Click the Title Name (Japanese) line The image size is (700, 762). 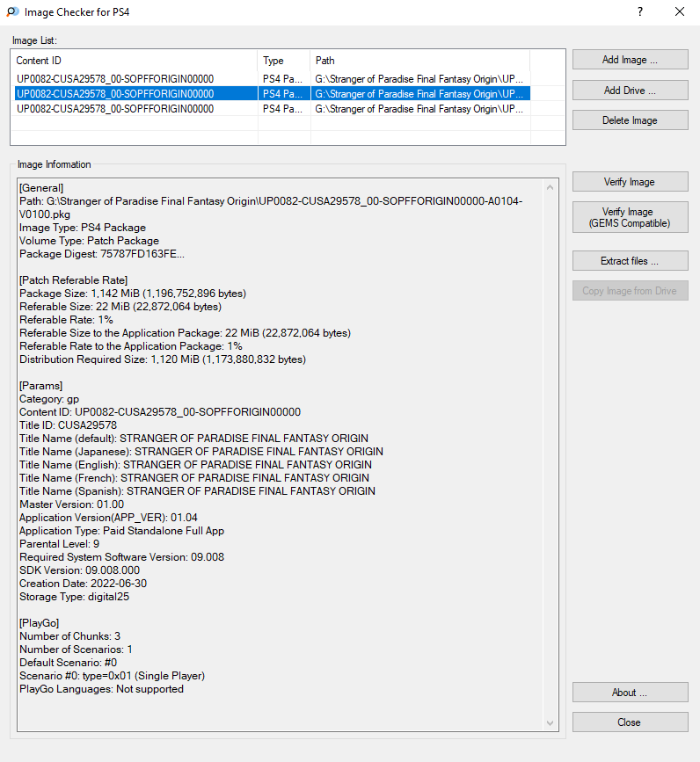point(201,452)
